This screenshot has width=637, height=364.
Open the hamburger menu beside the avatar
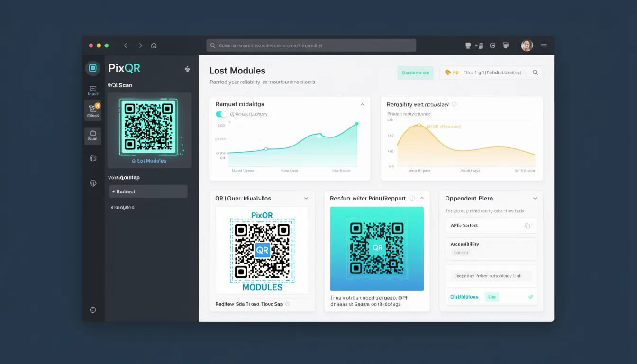(544, 45)
